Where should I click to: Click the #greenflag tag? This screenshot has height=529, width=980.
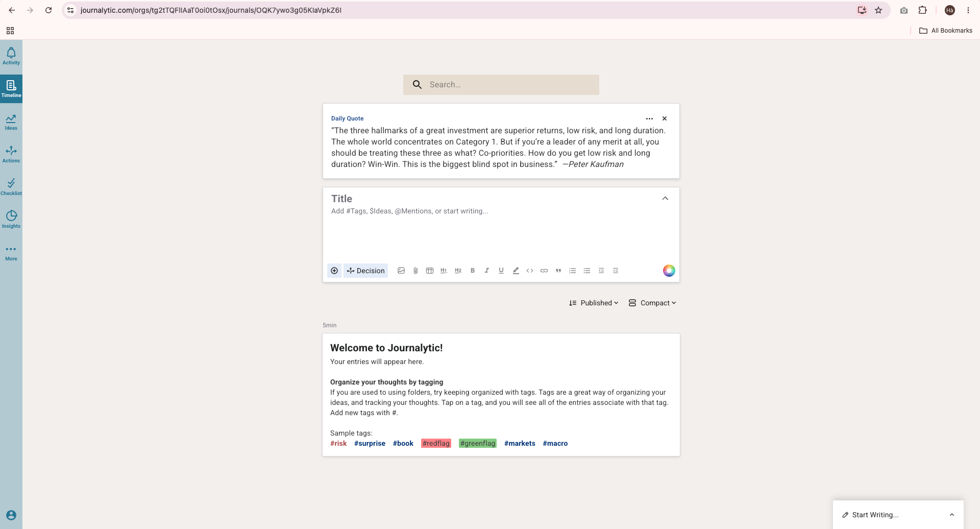click(478, 443)
